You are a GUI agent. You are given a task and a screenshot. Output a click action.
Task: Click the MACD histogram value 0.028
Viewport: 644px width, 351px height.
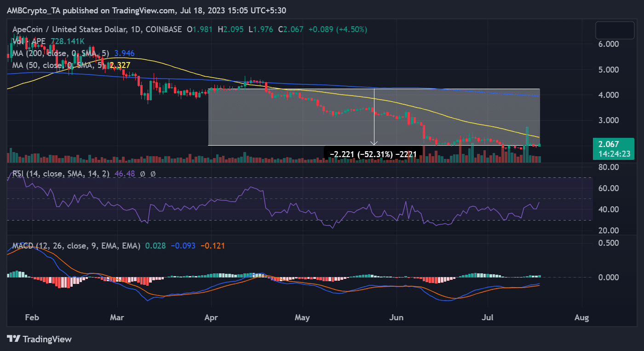[x=155, y=246]
